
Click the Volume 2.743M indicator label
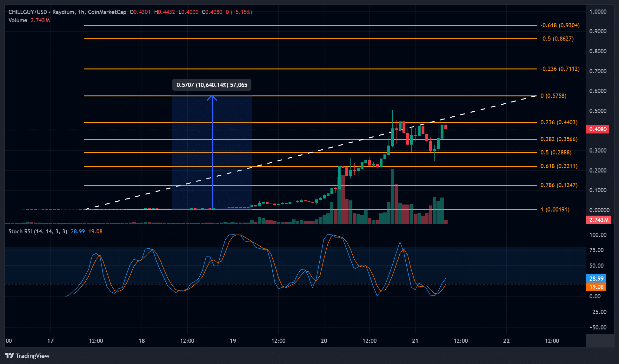coord(29,20)
